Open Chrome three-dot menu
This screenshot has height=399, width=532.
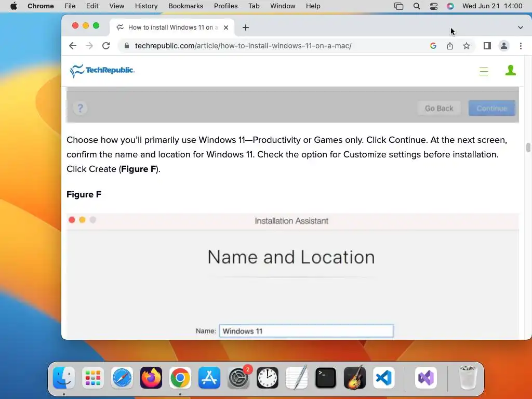pos(521,46)
